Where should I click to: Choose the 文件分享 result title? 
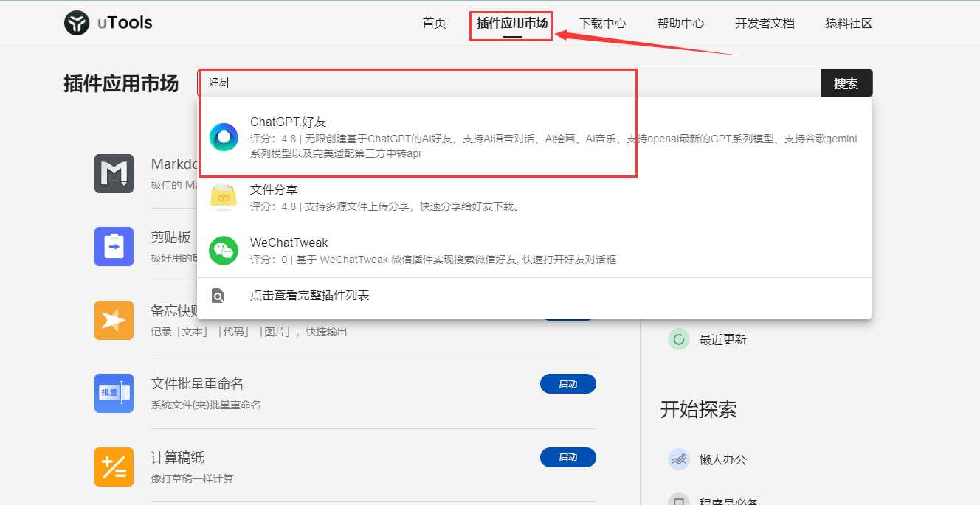(x=274, y=189)
